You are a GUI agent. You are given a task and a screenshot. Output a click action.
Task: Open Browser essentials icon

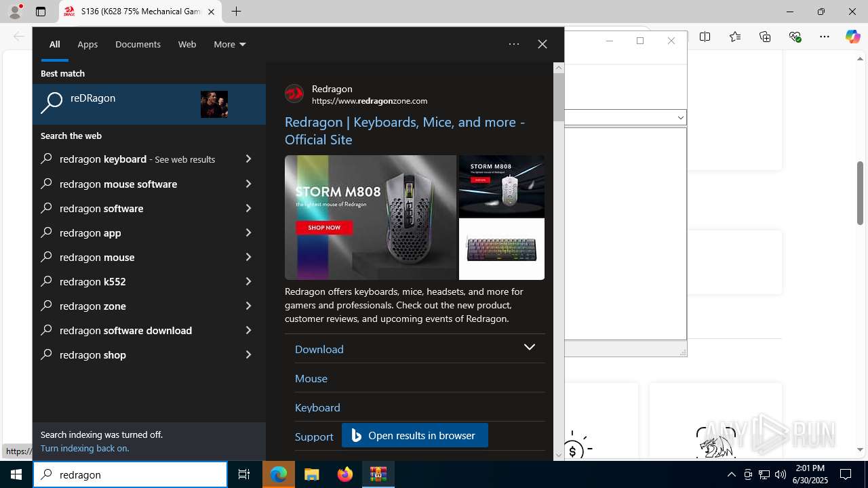click(x=795, y=37)
